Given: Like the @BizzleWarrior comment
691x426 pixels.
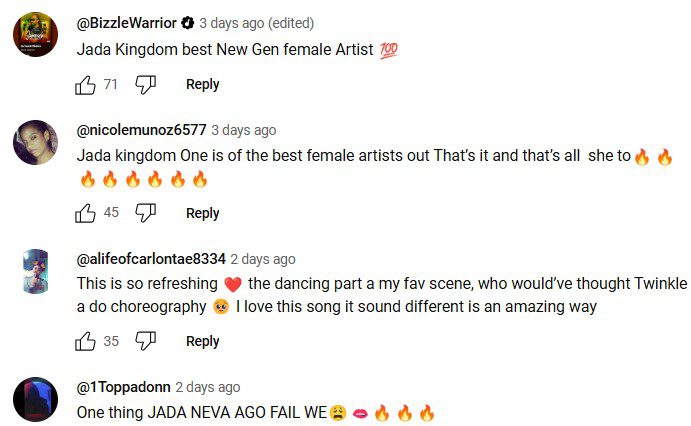Looking at the screenshot, I should pyautogui.click(x=86, y=85).
